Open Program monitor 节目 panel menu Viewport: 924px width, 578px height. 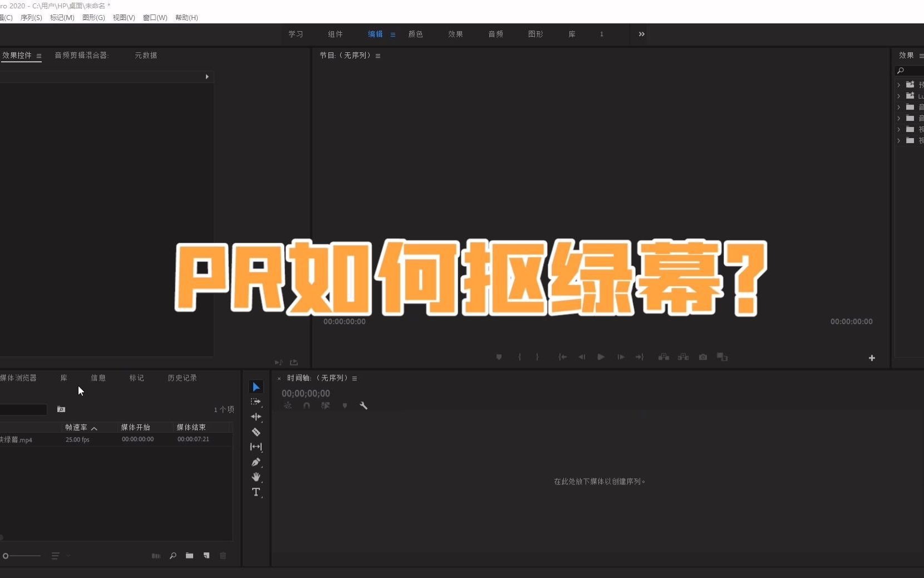378,56
